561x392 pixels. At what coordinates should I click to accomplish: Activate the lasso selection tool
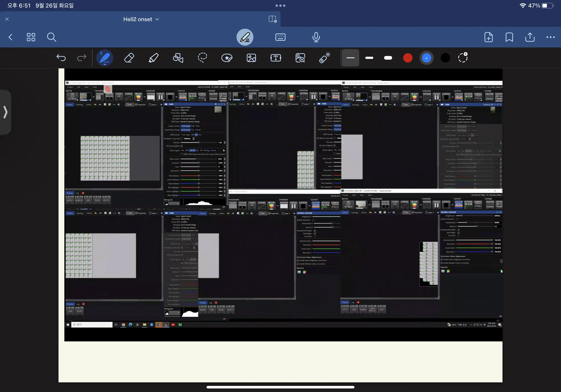[x=202, y=58]
